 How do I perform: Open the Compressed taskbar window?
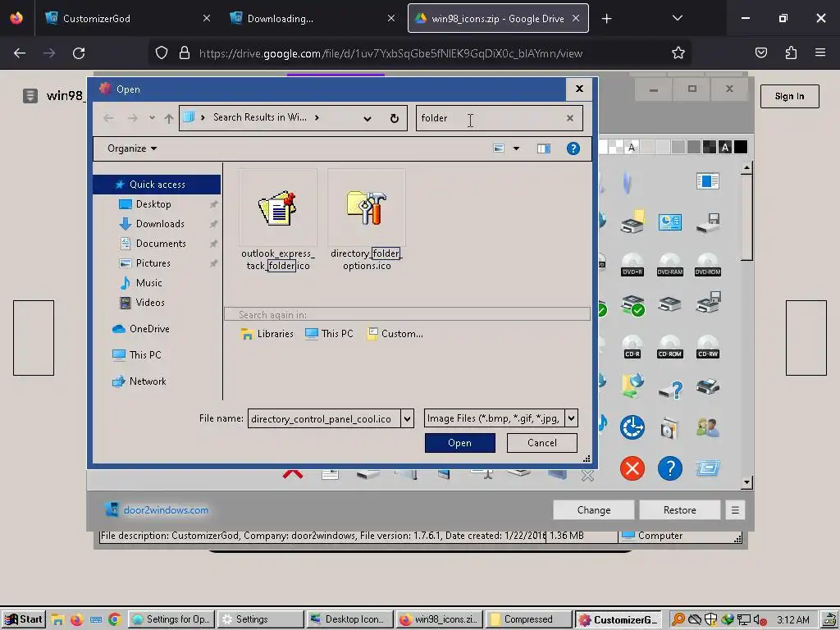click(528, 619)
